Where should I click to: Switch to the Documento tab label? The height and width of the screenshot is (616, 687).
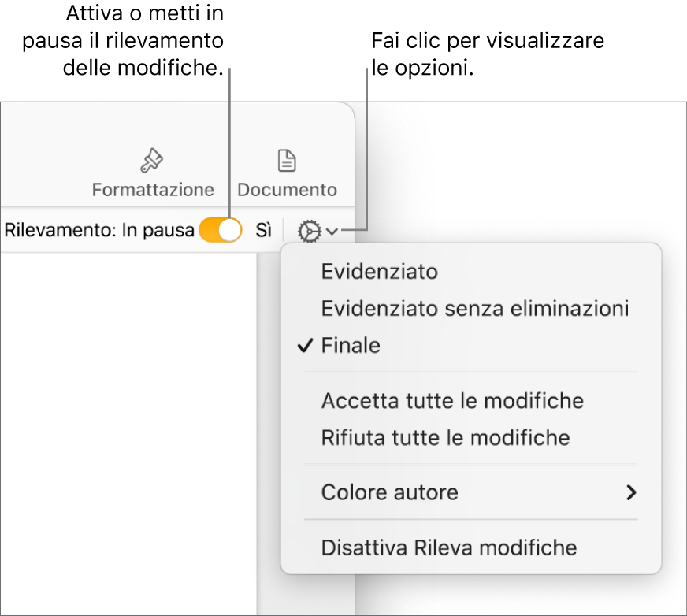287,190
